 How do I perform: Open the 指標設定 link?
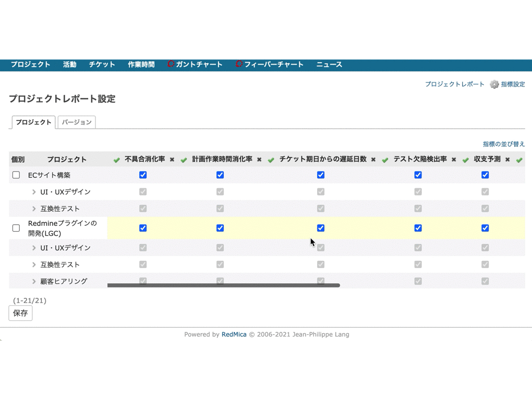point(513,84)
